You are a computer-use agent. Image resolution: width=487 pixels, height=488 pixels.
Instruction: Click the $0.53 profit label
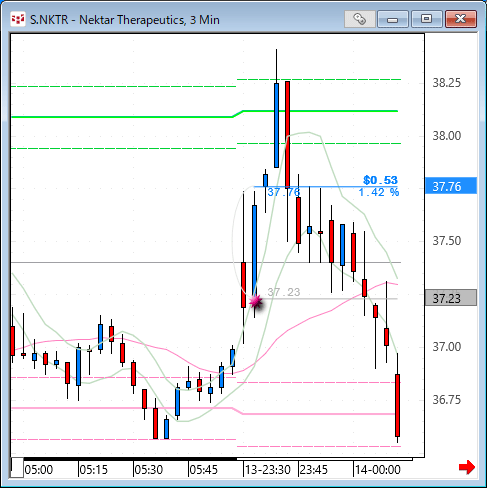(x=380, y=180)
